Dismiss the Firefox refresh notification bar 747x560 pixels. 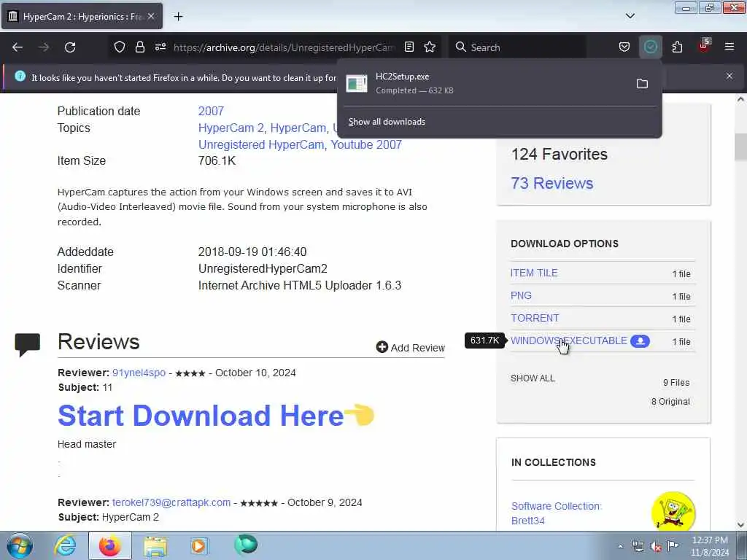point(729,76)
